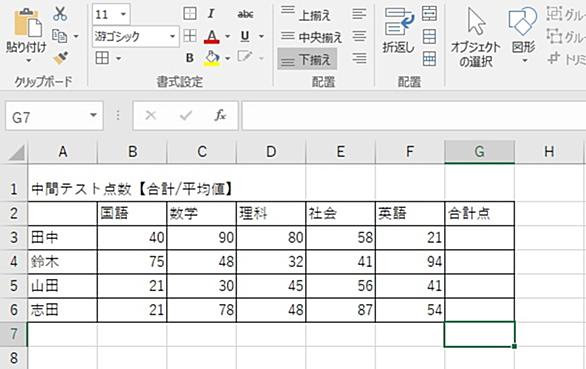
Task: Click the grayed-out eraser icon
Action: tap(245, 57)
